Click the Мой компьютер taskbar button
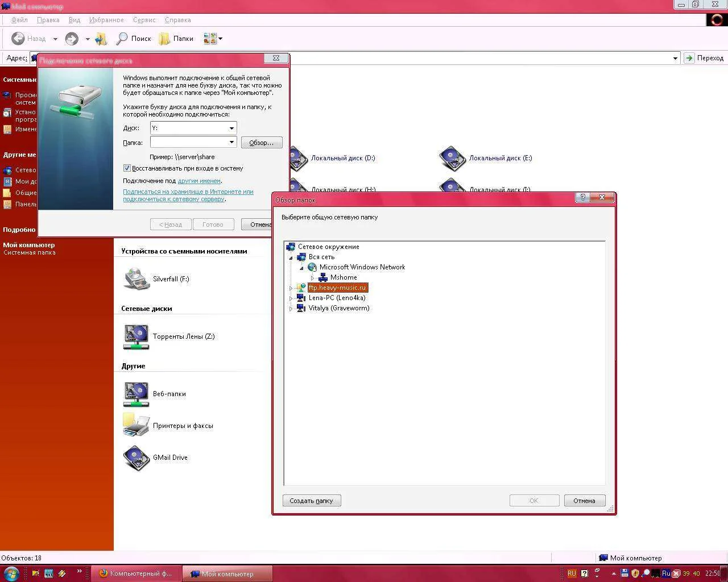 (227, 573)
